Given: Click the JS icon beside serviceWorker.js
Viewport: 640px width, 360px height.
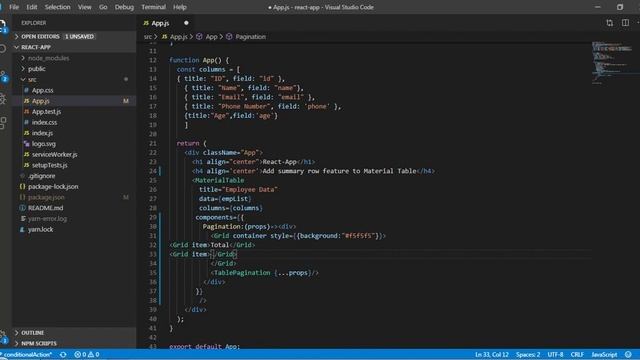Looking at the screenshot, I should pyautogui.click(x=27, y=154).
